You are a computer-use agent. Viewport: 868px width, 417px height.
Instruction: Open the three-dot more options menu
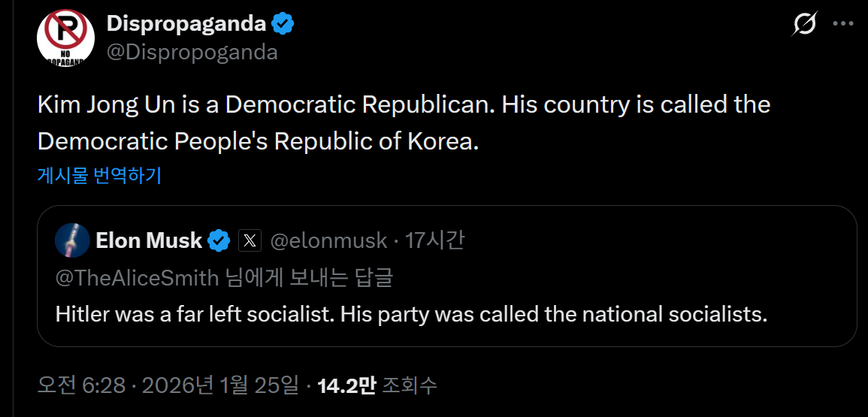tap(843, 24)
